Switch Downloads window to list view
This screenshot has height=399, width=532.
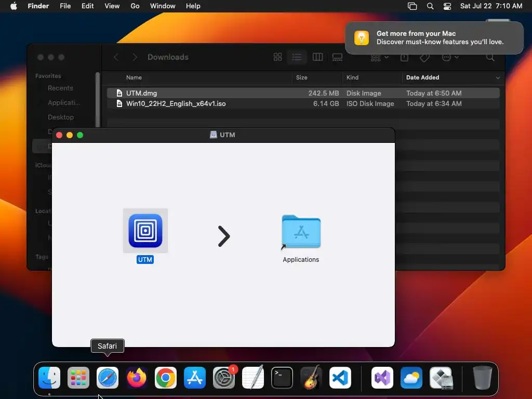[x=297, y=57]
